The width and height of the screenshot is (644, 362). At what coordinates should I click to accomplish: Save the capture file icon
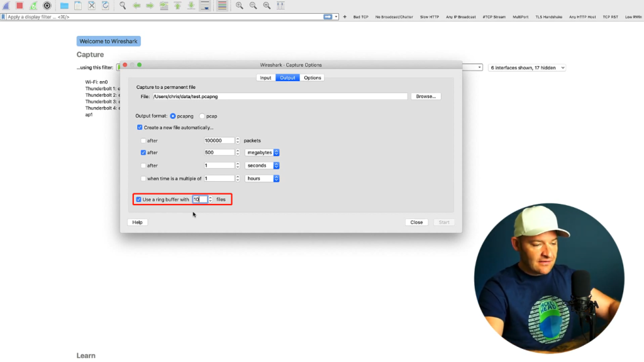78,5
